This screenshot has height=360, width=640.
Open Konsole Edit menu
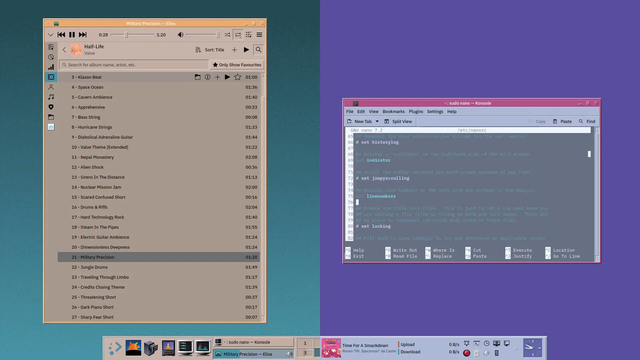tap(361, 111)
